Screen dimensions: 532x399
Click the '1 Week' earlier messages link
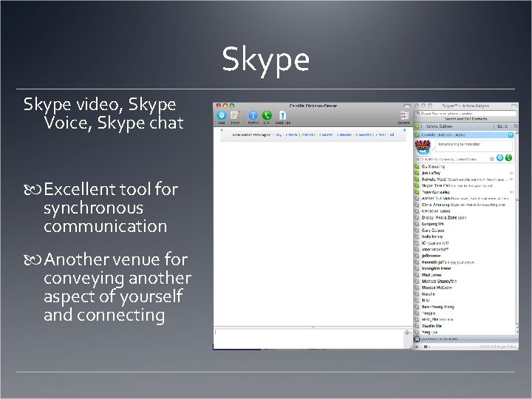(x=291, y=134)
